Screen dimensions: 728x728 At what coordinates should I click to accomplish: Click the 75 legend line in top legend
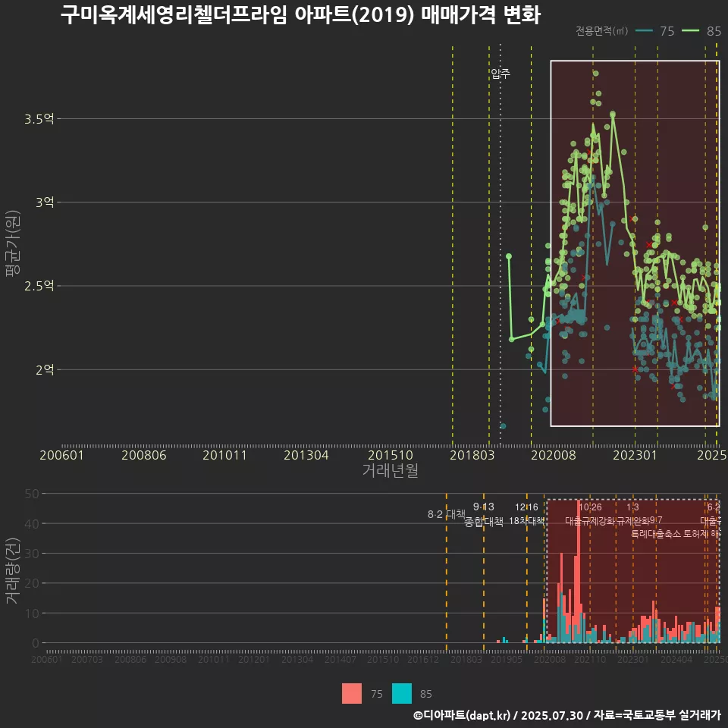pyautogui.click(x=644, y=31)
